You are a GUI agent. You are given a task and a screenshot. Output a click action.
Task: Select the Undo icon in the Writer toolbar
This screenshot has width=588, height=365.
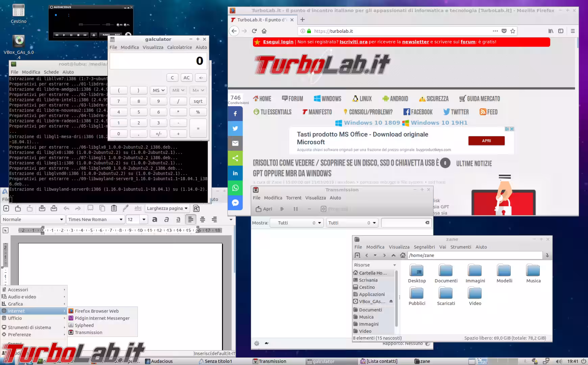(66, 208)
